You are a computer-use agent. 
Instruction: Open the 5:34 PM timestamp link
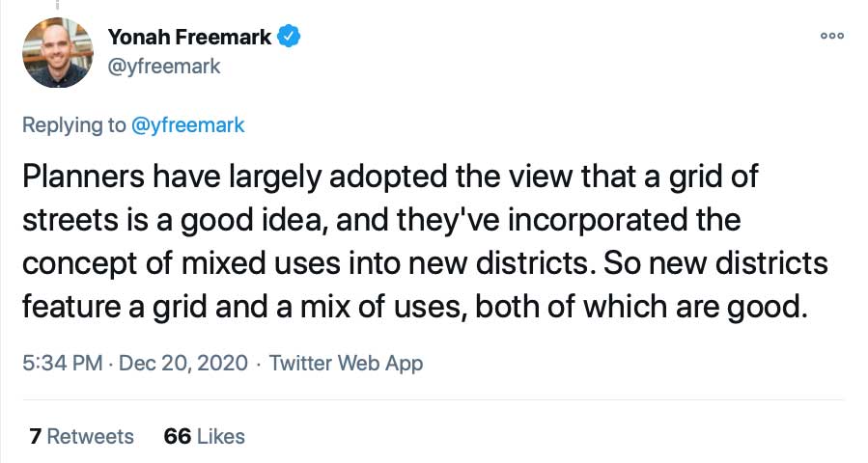pyautogui.click(x=63, y=363)
